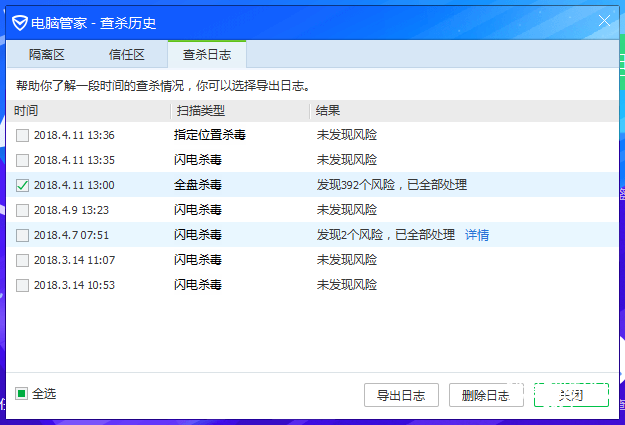The width and height of the screenshot is (625, 425).
Task: Toggle the 全选 select-all checkbox
Action: click(22, 394)
